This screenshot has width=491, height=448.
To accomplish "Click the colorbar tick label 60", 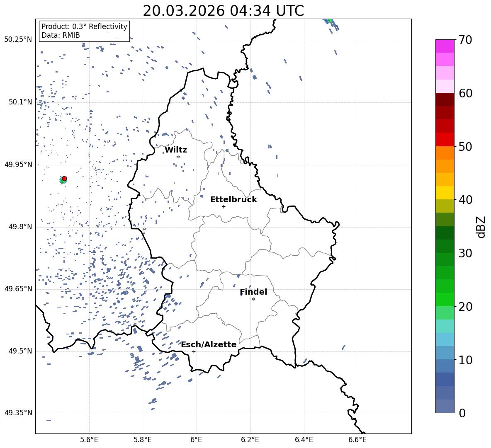I will point(465,93).
